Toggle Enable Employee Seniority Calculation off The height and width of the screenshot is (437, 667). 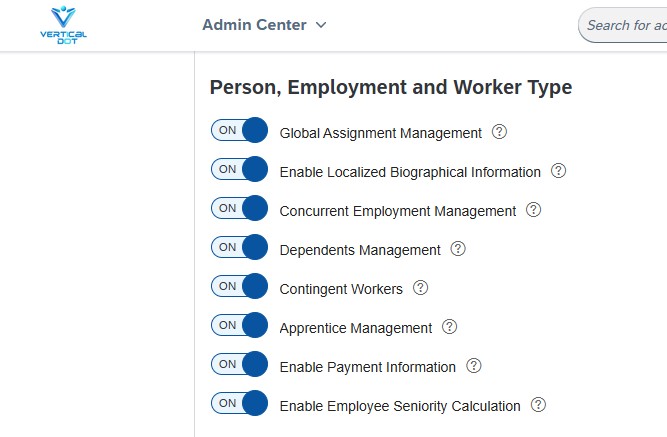[239, 403]
